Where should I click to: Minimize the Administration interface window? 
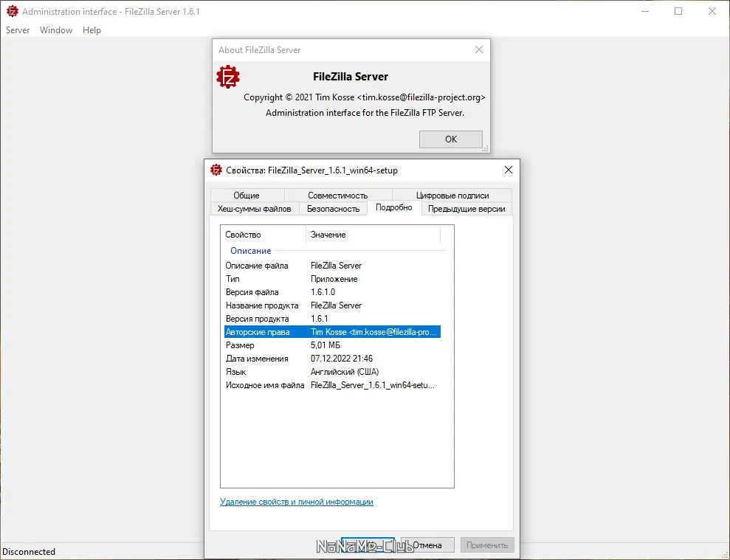point(645,11)
